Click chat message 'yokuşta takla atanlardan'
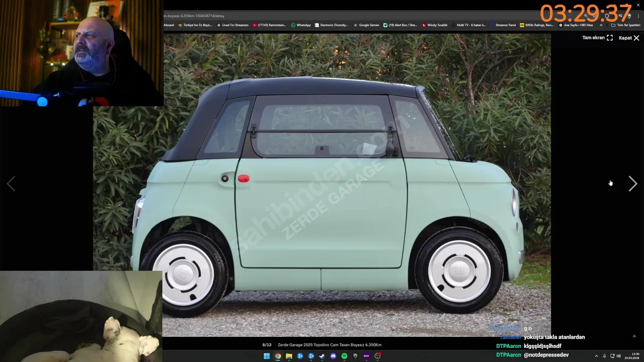 click(x=554, y=337)
